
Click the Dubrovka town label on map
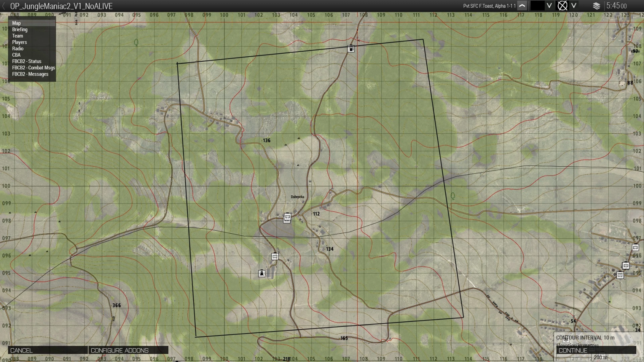297,197
